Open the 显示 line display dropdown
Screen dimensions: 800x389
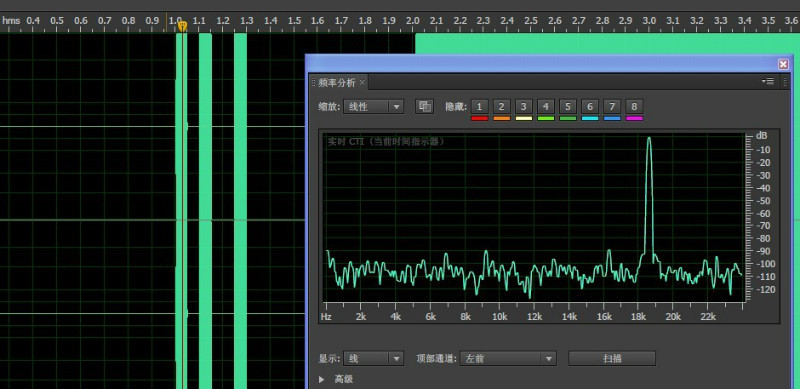point(373,358)
